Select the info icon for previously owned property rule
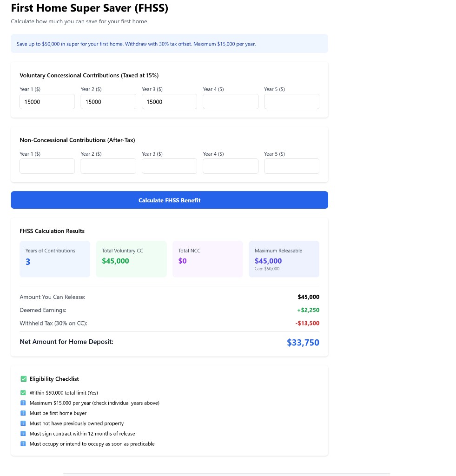Viewport: 456px width, 476px height. click(23, 423)
